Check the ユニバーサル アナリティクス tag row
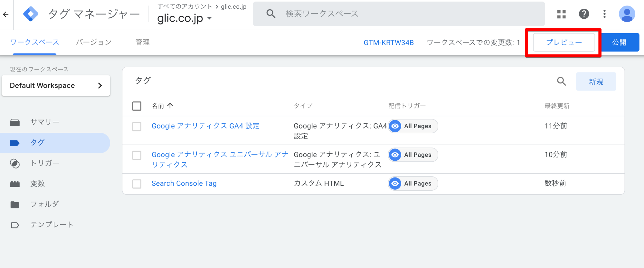The height and width of the screenshot is (268, 644). (x=137, y=155)
